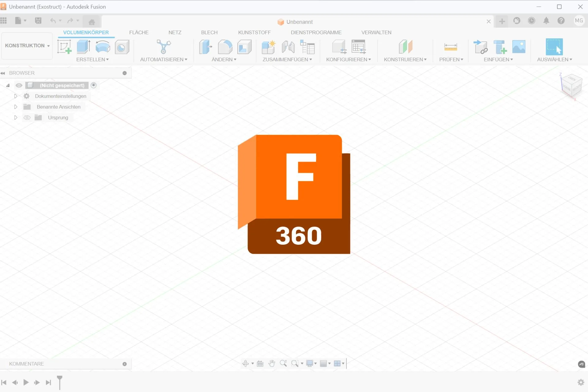
Task: Expand the Ursprung tree node
Action: (x=16, y=118)
